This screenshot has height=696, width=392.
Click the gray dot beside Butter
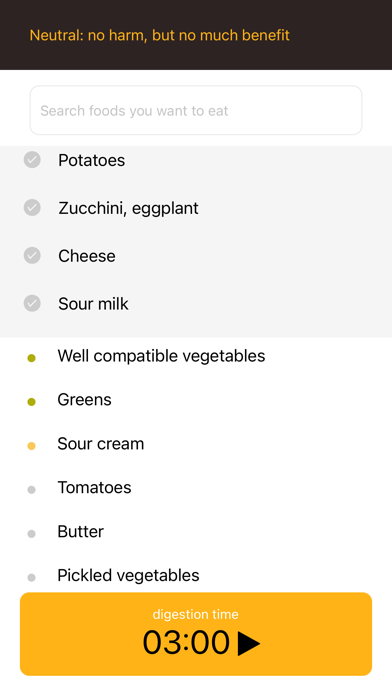pos(32,534)
